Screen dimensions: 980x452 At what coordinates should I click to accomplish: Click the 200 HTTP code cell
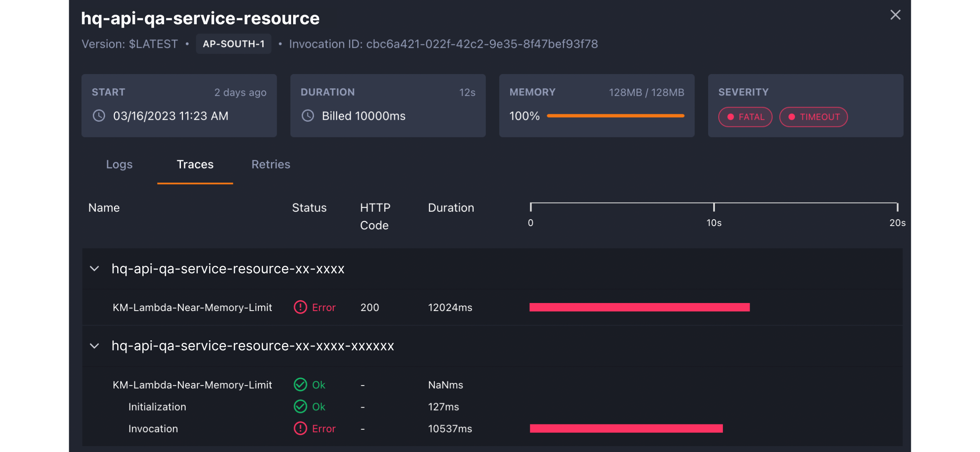click(x=370, y=308)
